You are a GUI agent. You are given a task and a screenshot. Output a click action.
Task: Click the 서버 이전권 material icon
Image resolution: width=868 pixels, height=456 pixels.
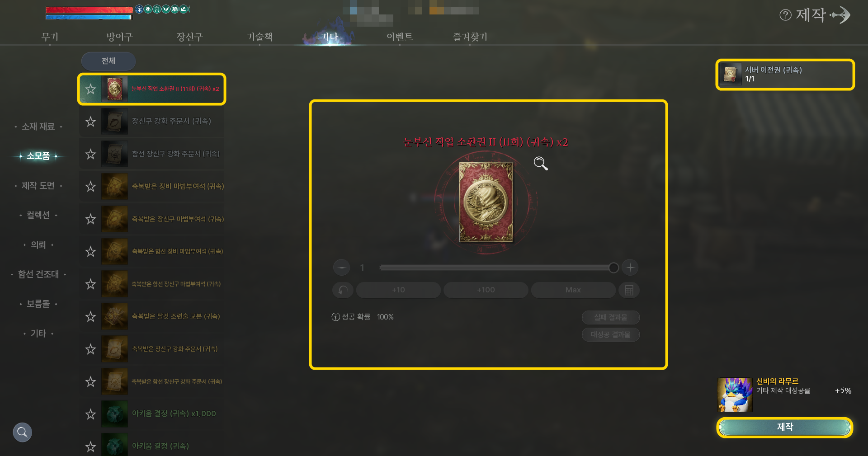730,74
